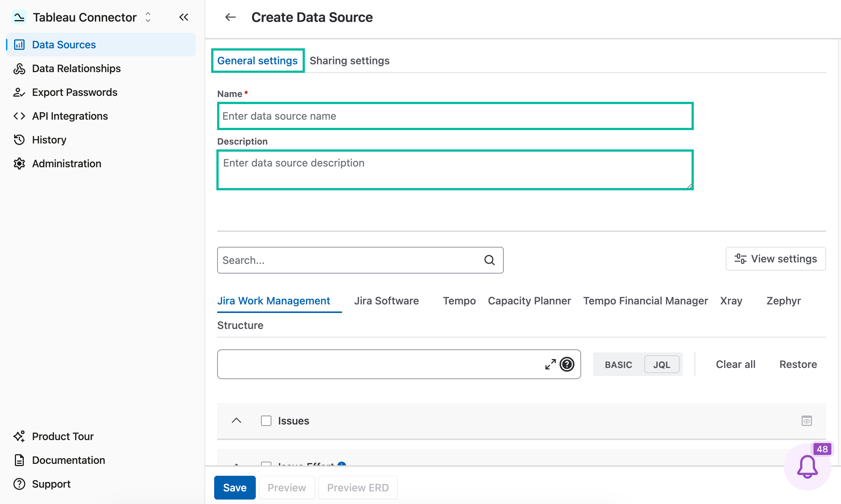
Task: Open the notifications bell
Action: click(808, 467)
